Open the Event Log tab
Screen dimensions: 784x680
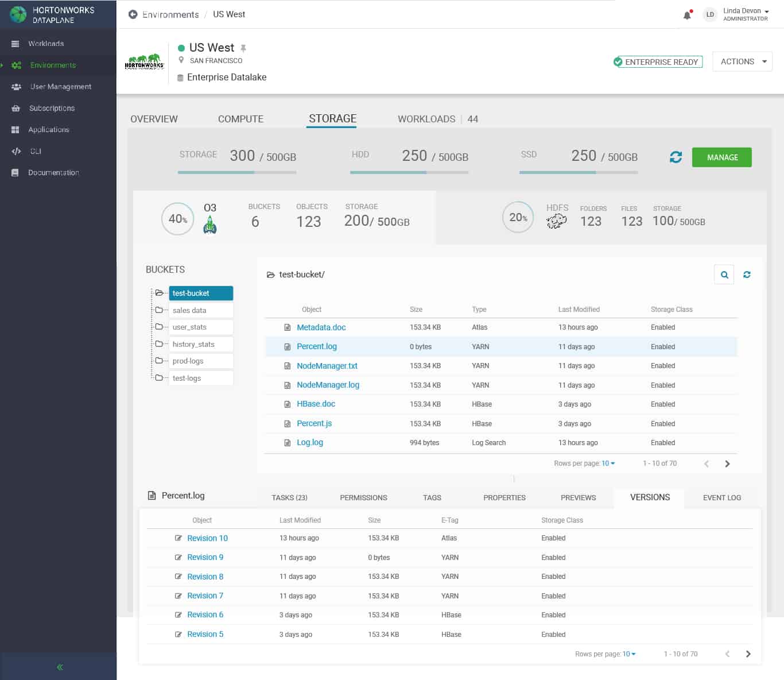click(x=722, y=498)
